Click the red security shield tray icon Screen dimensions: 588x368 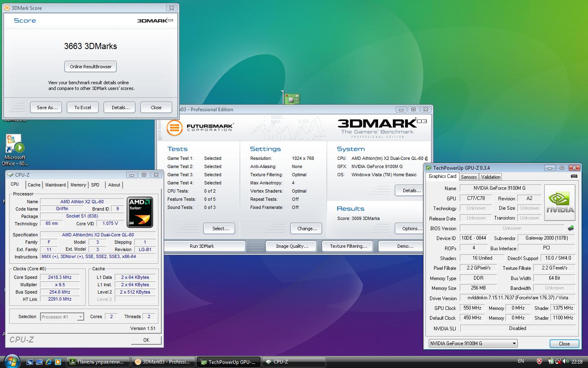pos(539,361)
